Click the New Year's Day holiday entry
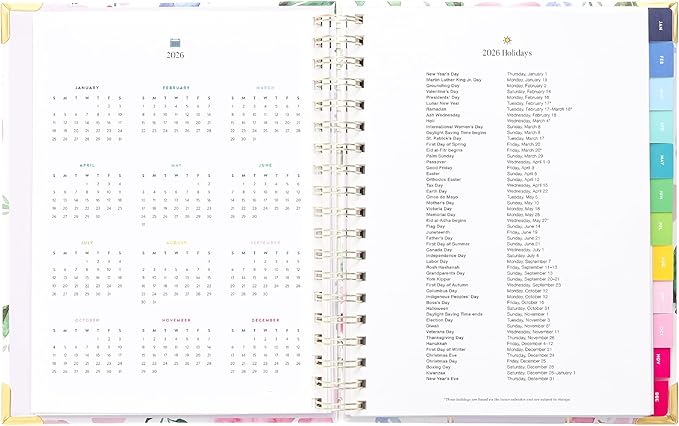The width and height of the screenshot is (679, 426). [x=442, y=74]
